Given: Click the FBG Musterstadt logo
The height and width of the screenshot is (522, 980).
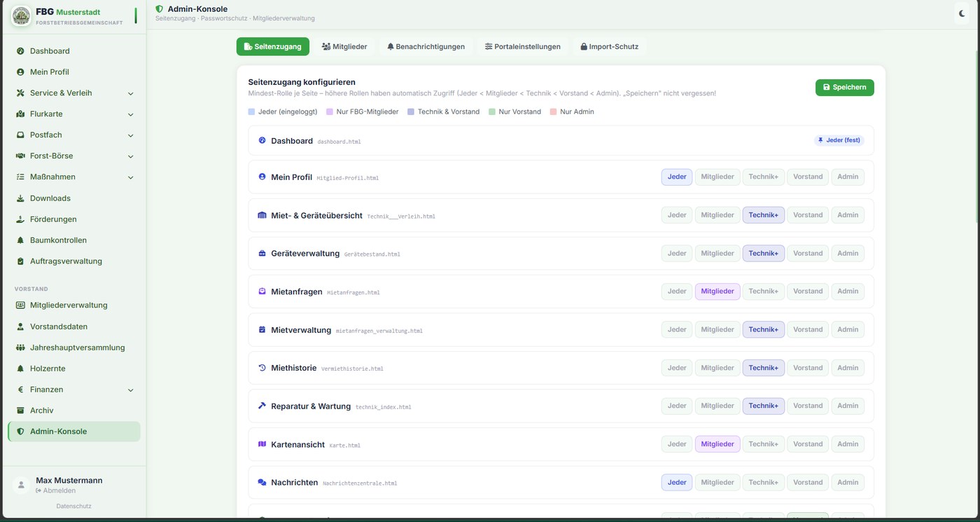Looking at the screenshot, I should click(x=21, y=15).
